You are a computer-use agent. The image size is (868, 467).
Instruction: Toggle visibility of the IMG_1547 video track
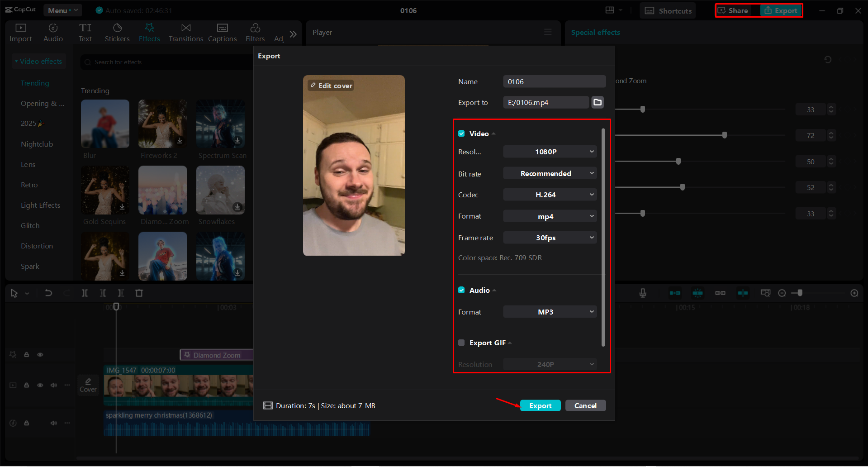(40, 385)
